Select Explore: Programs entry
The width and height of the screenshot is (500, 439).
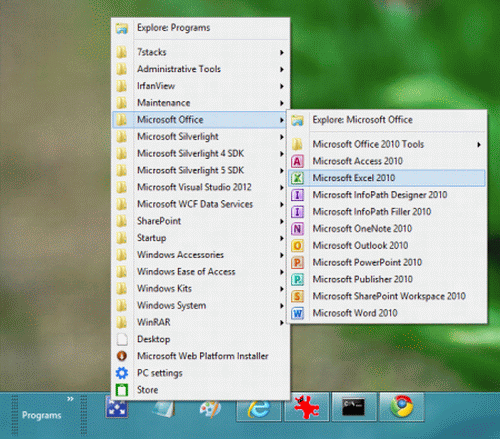[200, 28]
